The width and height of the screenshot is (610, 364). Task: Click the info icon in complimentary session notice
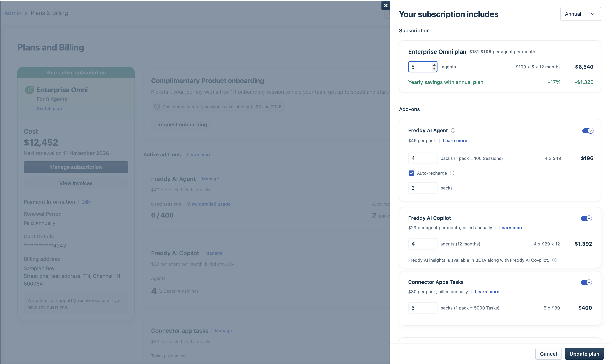pyautogui.click(x=157, y=107)
